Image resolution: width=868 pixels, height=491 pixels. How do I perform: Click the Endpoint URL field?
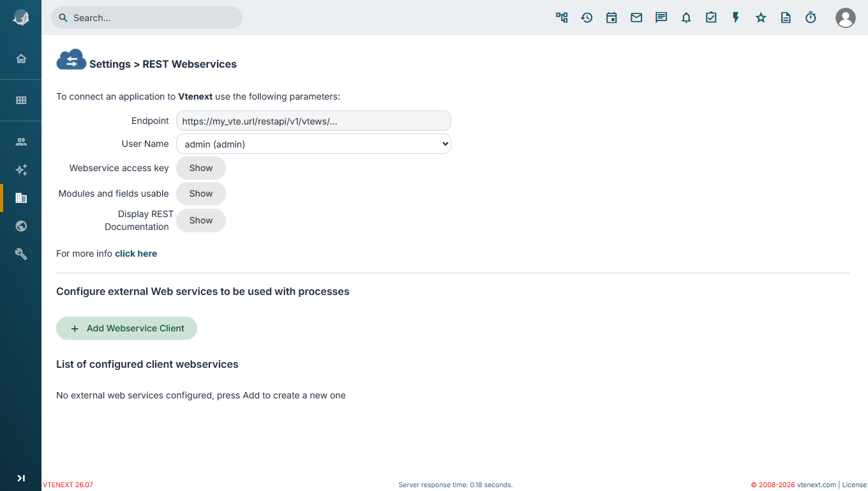(x=313, y=121)
